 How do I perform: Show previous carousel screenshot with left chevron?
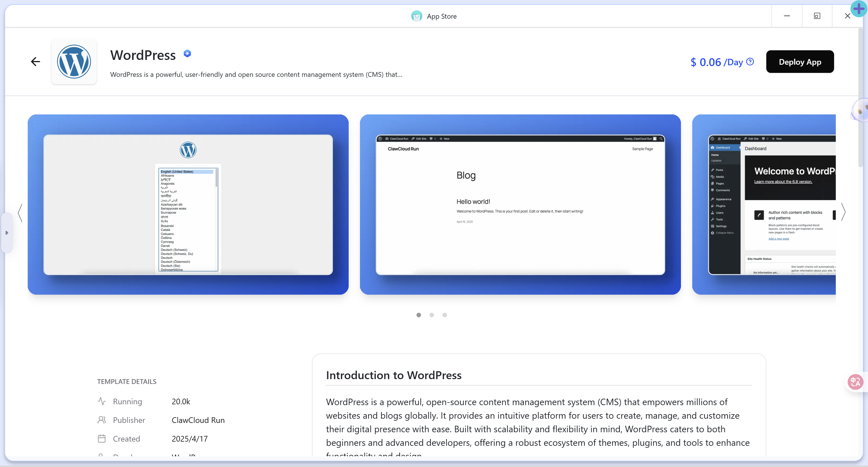click(20, 213)
